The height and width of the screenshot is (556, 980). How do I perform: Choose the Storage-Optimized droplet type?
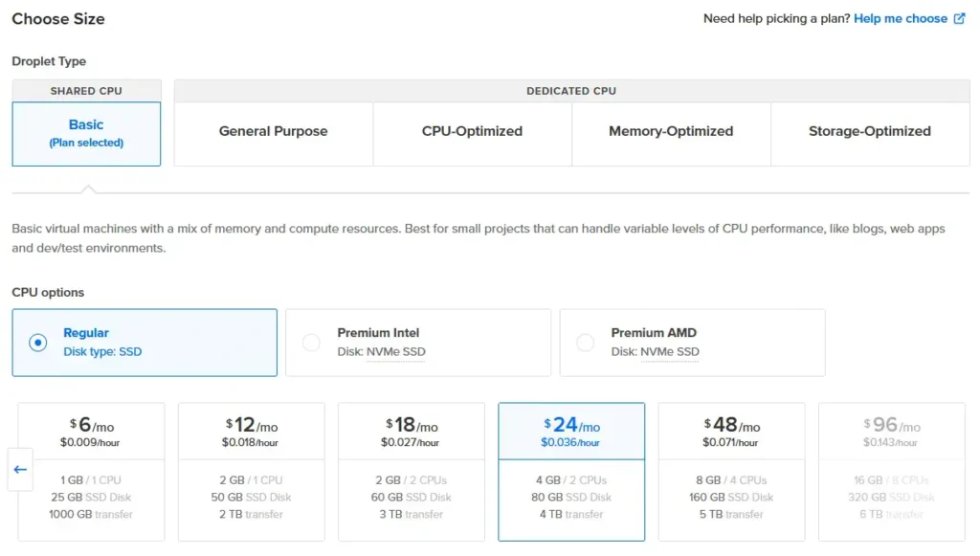[x=869, y=132]
